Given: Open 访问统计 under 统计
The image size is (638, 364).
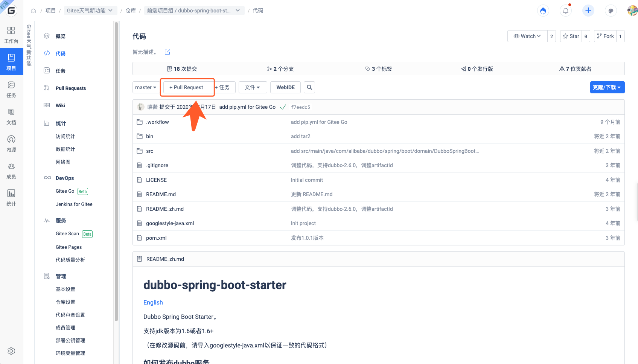Looking at the screenshot, I should click(x=65, y=136).
